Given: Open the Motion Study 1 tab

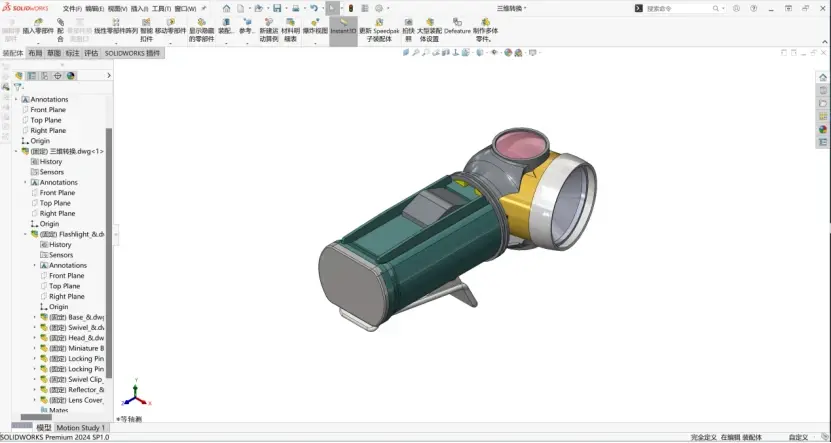Looking at the screenshot, I should 81,428.
